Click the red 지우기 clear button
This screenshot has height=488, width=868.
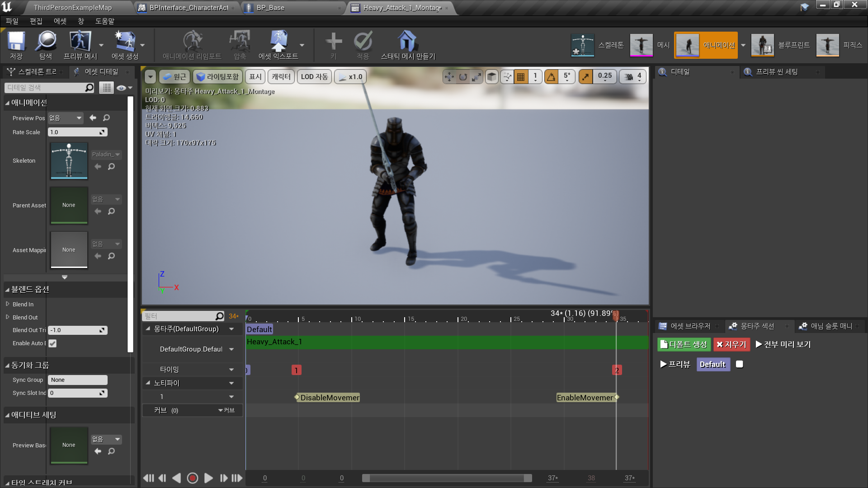pyautogui.click(x=731, y=344)
